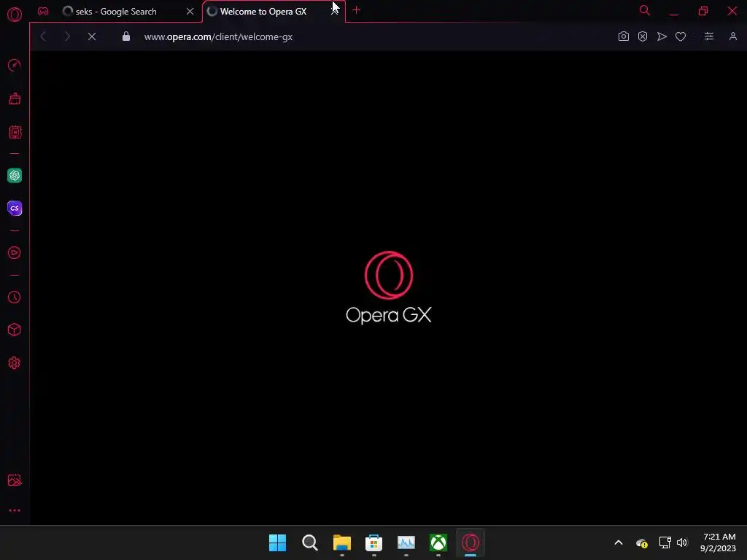Open network status tray icon
Image resolution: width=747 pixels, height=560 pixels.
(x=665, y=542)
